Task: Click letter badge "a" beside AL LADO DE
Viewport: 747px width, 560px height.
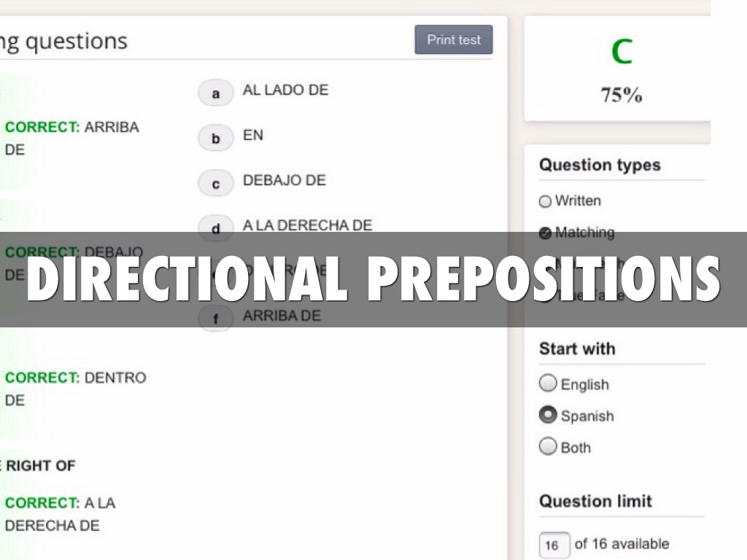Action: coord(215,93)
